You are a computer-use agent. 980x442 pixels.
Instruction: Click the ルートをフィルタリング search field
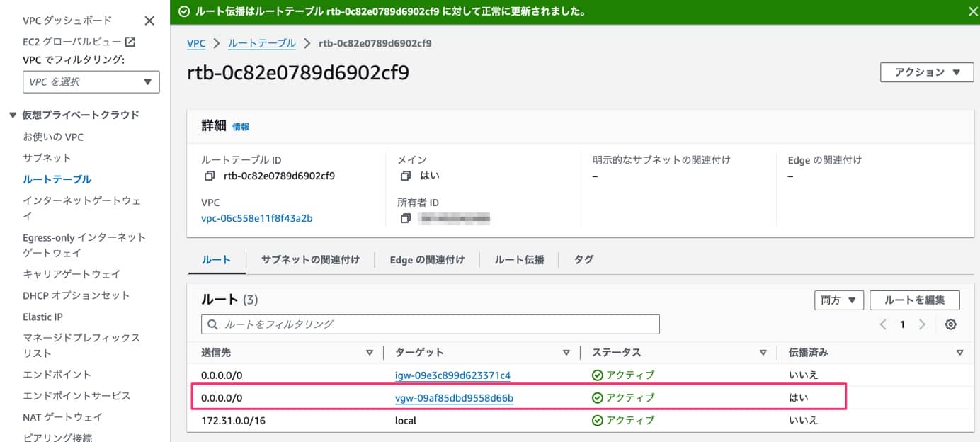(x=431, y=324)
